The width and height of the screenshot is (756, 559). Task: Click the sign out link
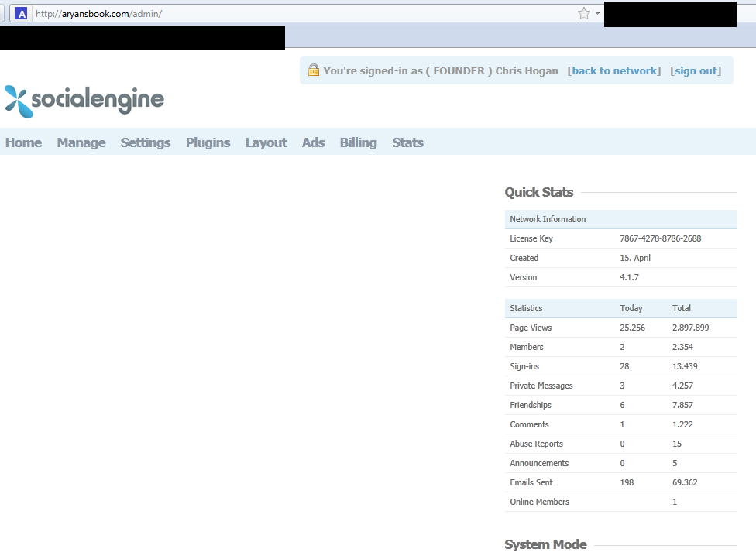coord(696,70)
